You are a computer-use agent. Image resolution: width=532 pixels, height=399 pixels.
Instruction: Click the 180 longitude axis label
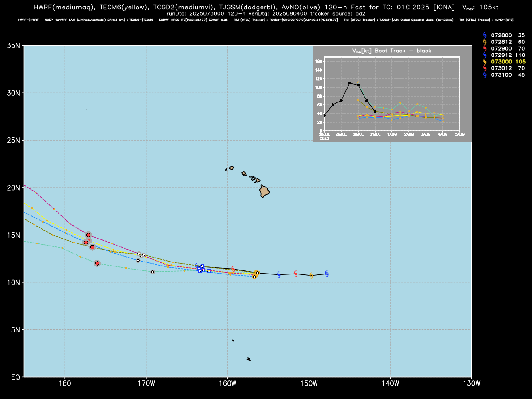click(x=65, y=383)
